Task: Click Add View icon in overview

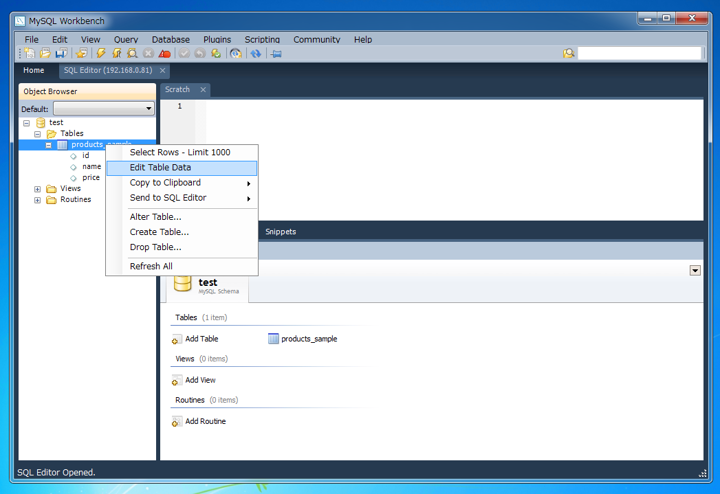Action: [x=176, y=381]
